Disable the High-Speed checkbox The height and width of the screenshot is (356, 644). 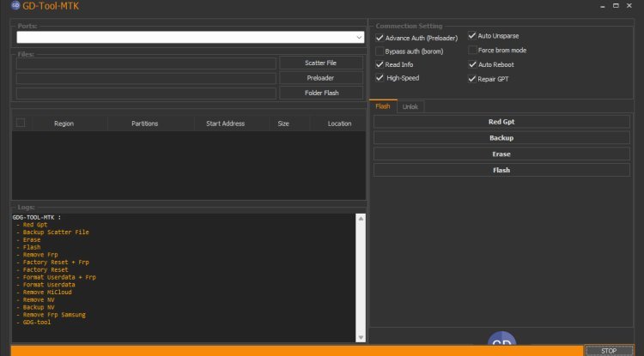pyautogui.click(x=380, y=77)
